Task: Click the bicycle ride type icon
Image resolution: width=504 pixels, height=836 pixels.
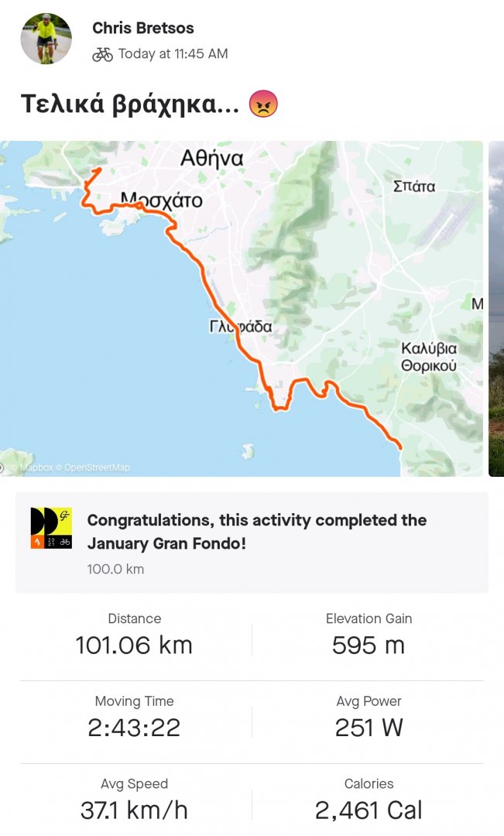Action: pos(102,54)
